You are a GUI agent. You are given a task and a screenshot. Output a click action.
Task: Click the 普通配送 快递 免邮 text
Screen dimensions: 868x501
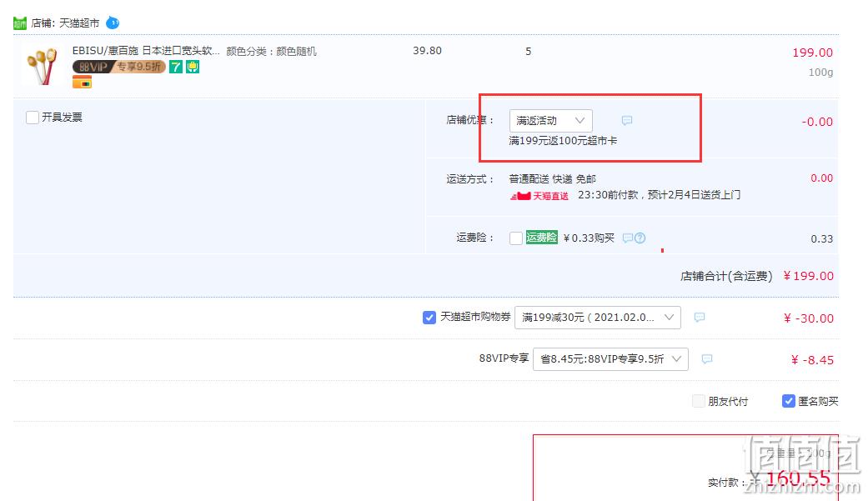[553, 179]
